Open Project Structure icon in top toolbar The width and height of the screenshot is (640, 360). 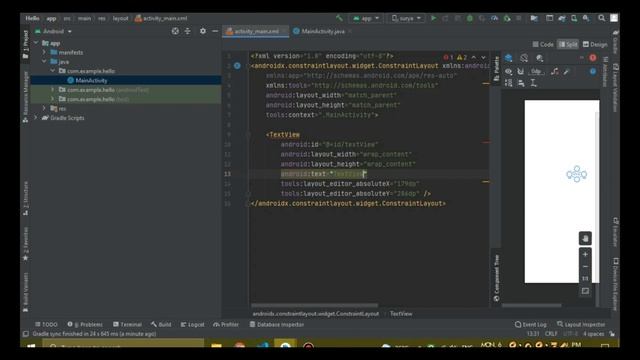click(x=534, y=18)
